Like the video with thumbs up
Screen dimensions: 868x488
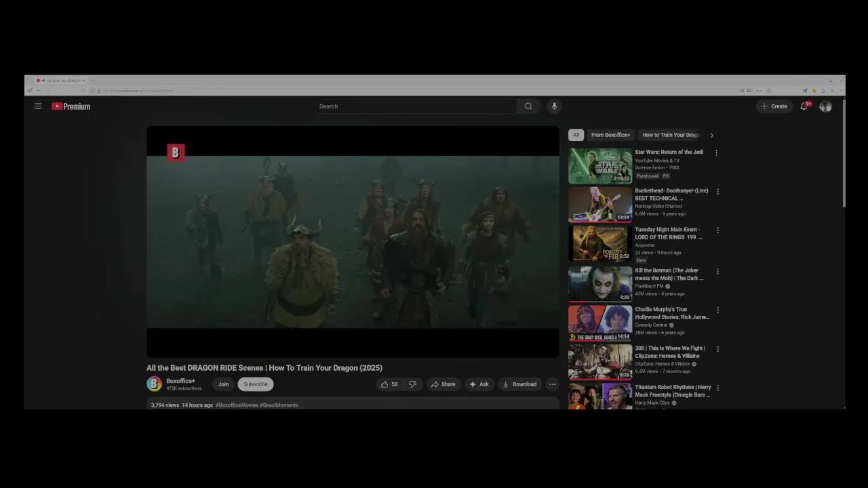tap(389, 384)
